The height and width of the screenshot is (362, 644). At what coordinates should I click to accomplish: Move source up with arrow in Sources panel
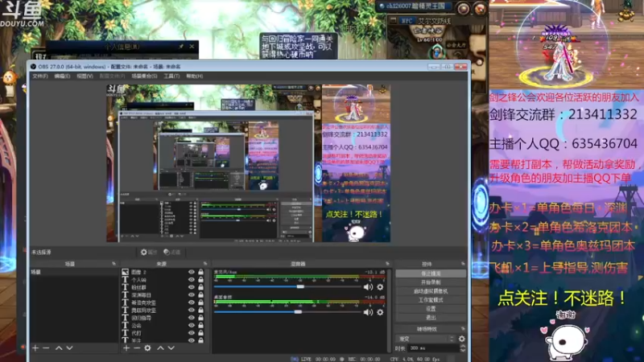coord(160,348)
